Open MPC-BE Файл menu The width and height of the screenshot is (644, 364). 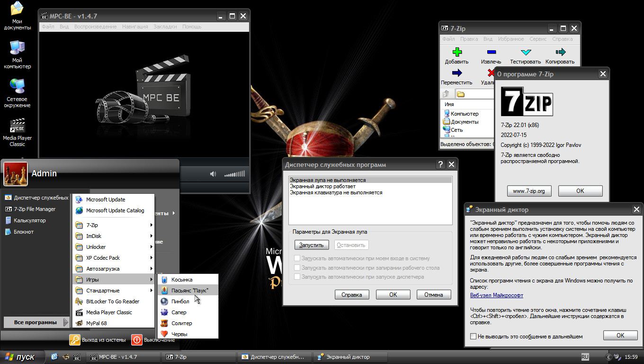point(48,27)
